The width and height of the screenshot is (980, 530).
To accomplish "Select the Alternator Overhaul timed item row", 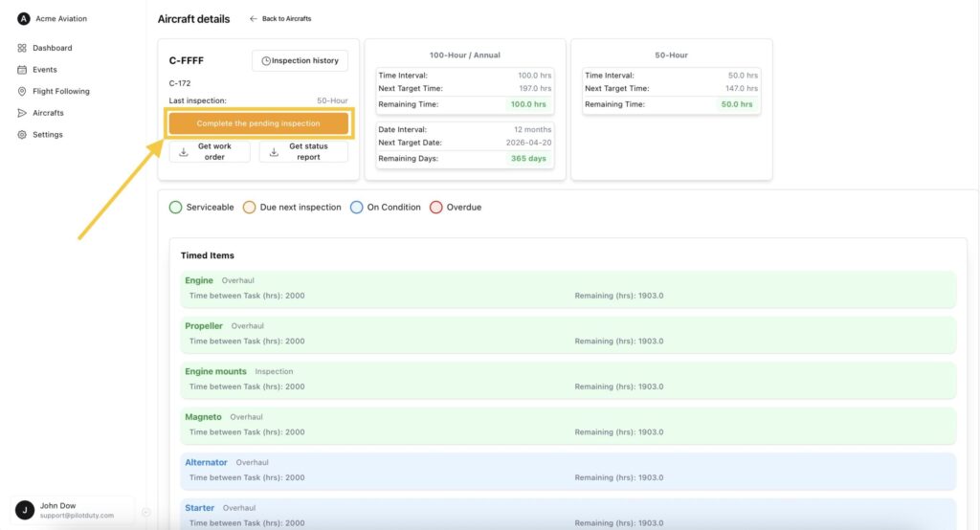I will [x=568, y=470].
